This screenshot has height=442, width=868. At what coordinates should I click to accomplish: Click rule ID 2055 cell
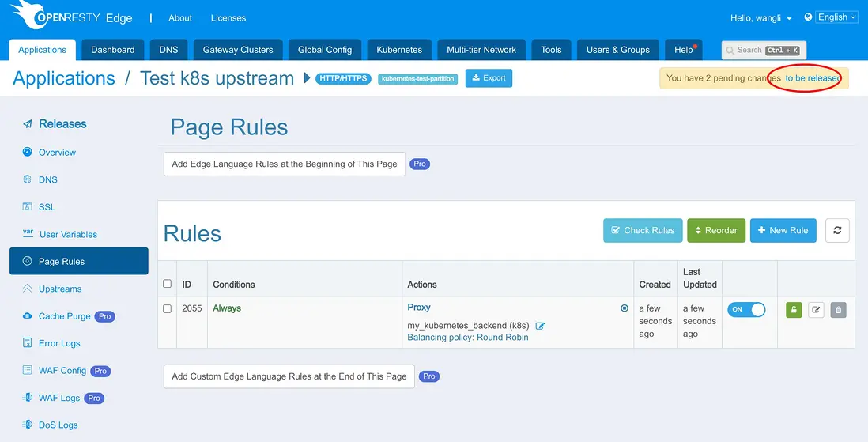pyautogui.click(x=192, y=308)
